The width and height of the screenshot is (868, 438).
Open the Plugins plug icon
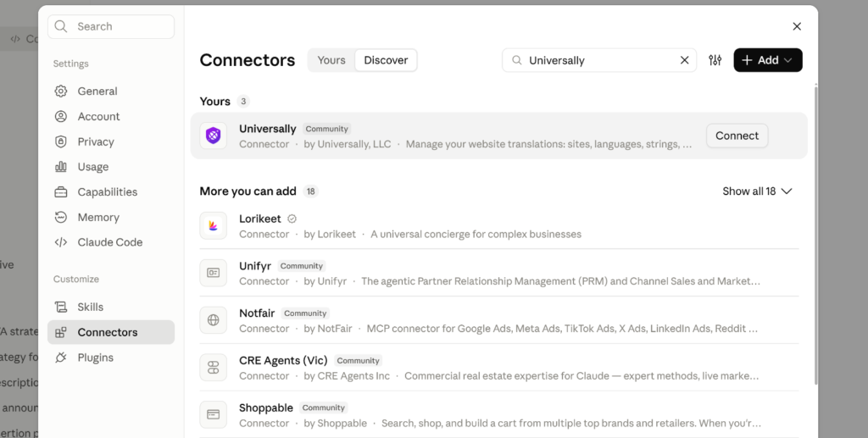pyautogui.click(x=61, y=358)
